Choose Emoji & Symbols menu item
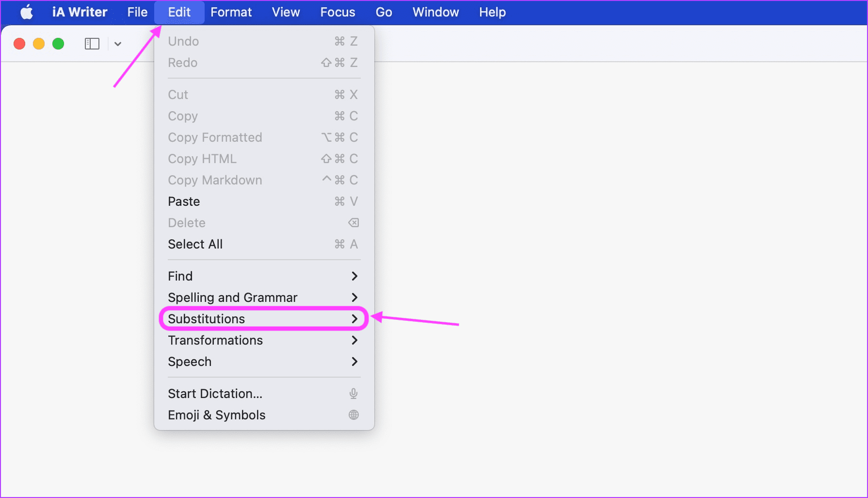The width and height of the screenshot is (868, 498). [264, 415]
